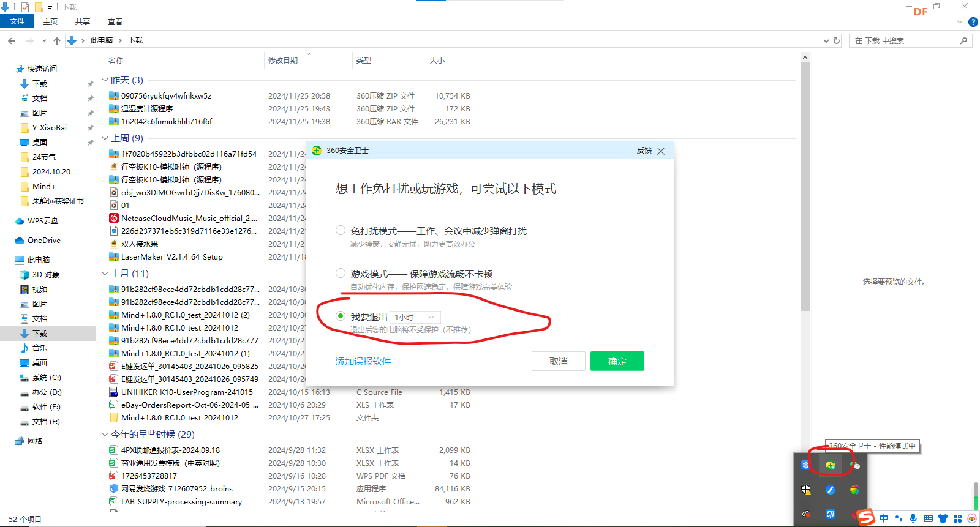This screenshot has height=527, width=980.
Task: Click the 取消 button
Action: [x=559, y=361]
